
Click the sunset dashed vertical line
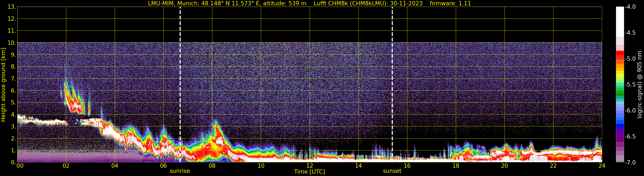(392, 75)
